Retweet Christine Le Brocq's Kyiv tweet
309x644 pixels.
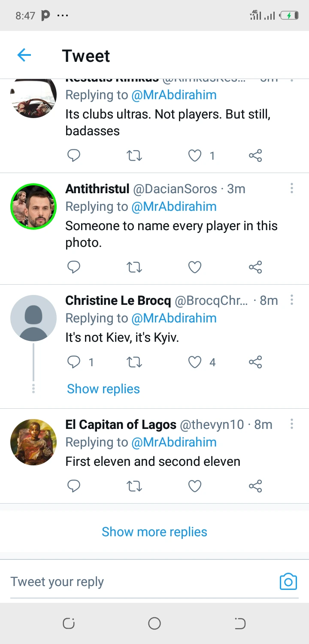134,362
